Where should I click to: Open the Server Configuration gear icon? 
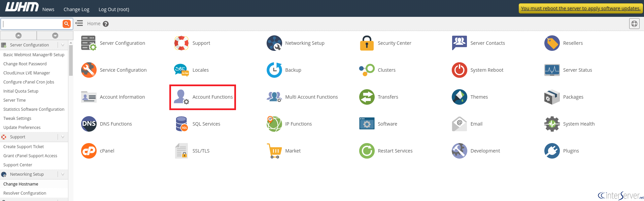pyautogui.click(x=89, y=43)
